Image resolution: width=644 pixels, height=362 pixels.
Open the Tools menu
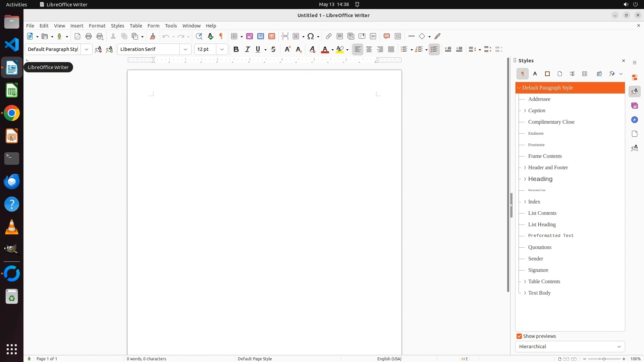[x=171, y=26]
